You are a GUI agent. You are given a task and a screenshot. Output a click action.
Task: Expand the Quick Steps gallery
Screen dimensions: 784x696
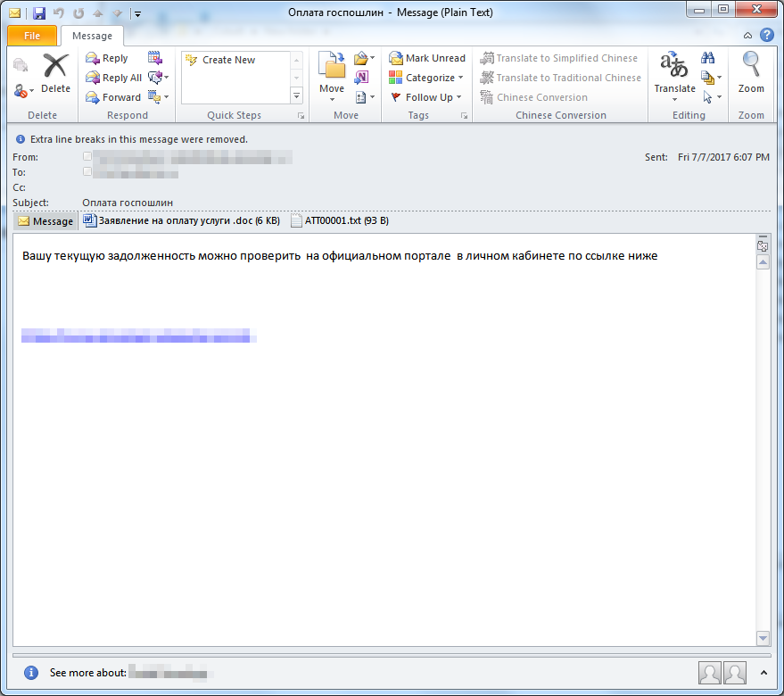(296, 95)
